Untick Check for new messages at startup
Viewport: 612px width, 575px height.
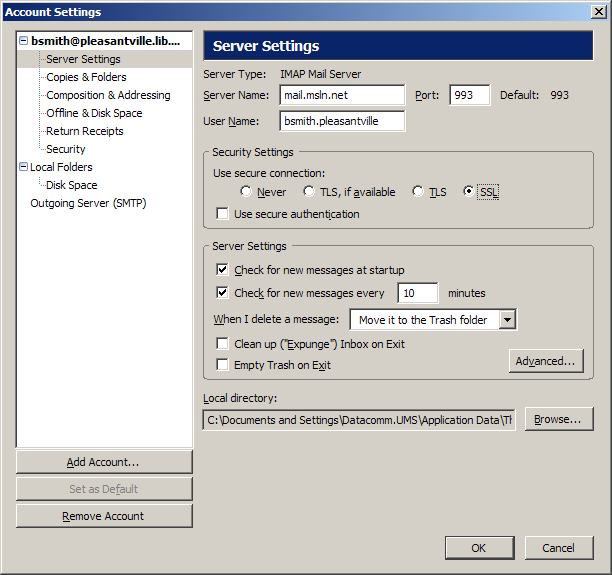click(222, 269)
